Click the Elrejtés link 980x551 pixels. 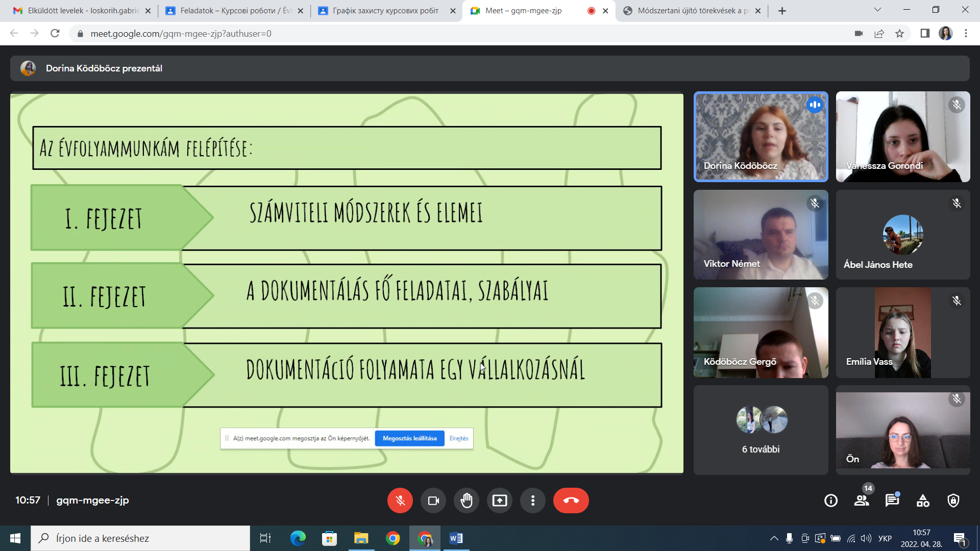click(x=458, y=438)
